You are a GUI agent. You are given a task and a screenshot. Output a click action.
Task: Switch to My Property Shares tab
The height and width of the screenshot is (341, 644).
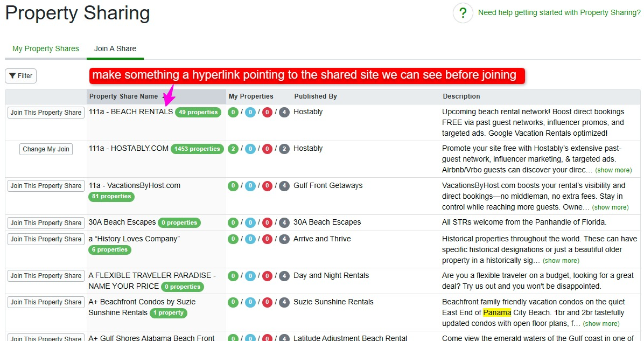(46, 48)
